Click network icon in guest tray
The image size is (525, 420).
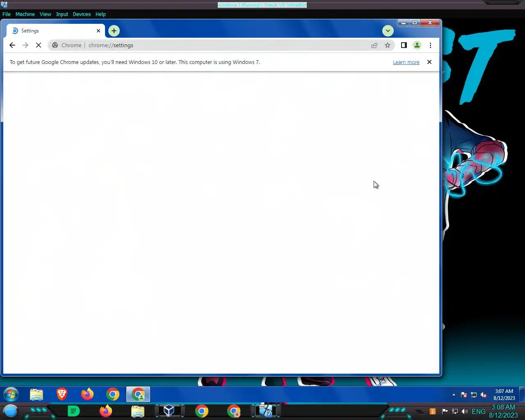tap(474, 395)
